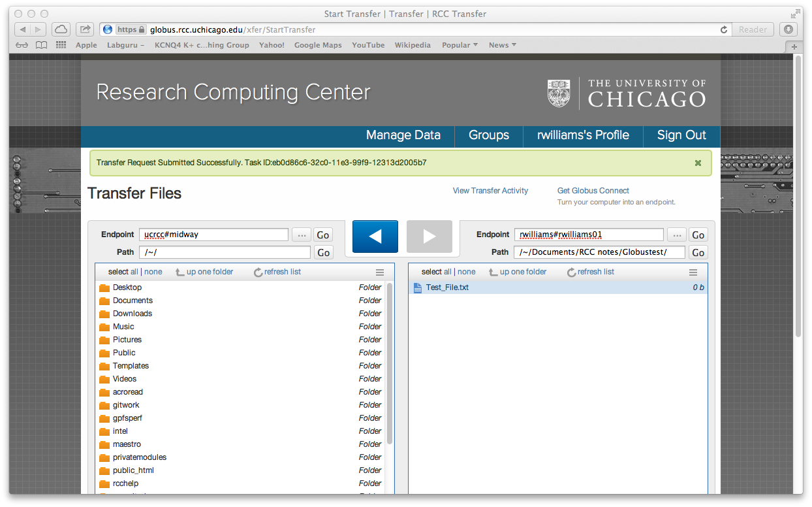Viewport: 812px width, 507px height.
Task: Open the Google Maps bookmark
Action: click(318, 45)
